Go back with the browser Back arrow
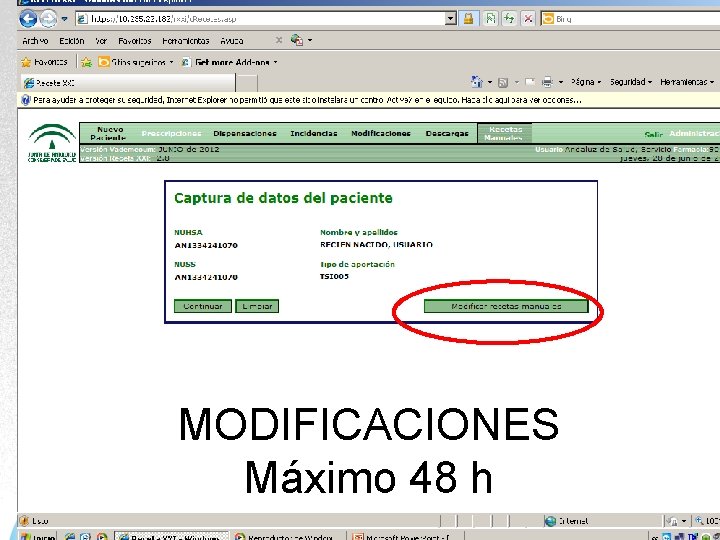 click(x=28, y=19)
